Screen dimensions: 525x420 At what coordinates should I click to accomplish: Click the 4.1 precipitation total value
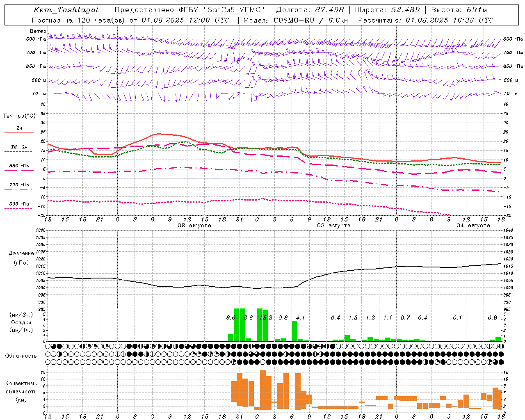pos(300,317)
